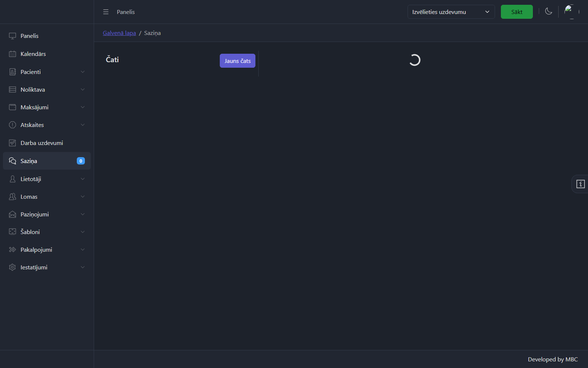
Task: Click the Panelis monitor icon in sidebar
Action: pyautogui.click(x=12, y=36)
